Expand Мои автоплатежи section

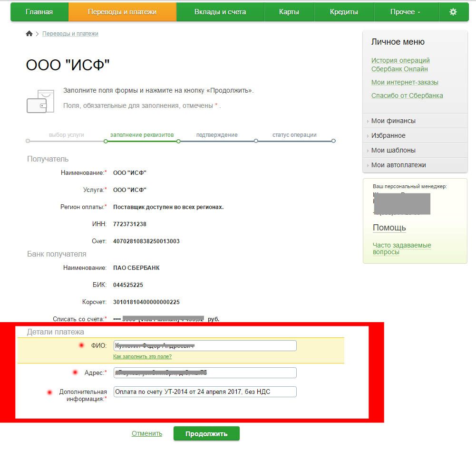click(x=398, y=165)
